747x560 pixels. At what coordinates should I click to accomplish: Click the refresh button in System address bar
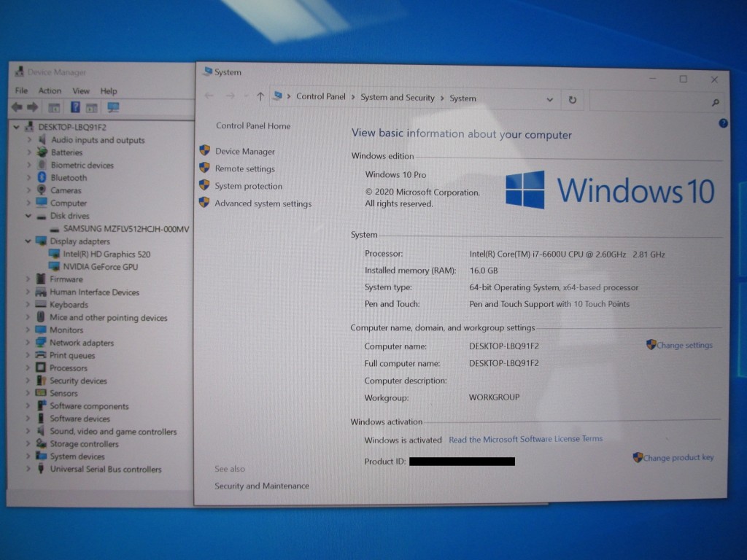coord(573,99)
